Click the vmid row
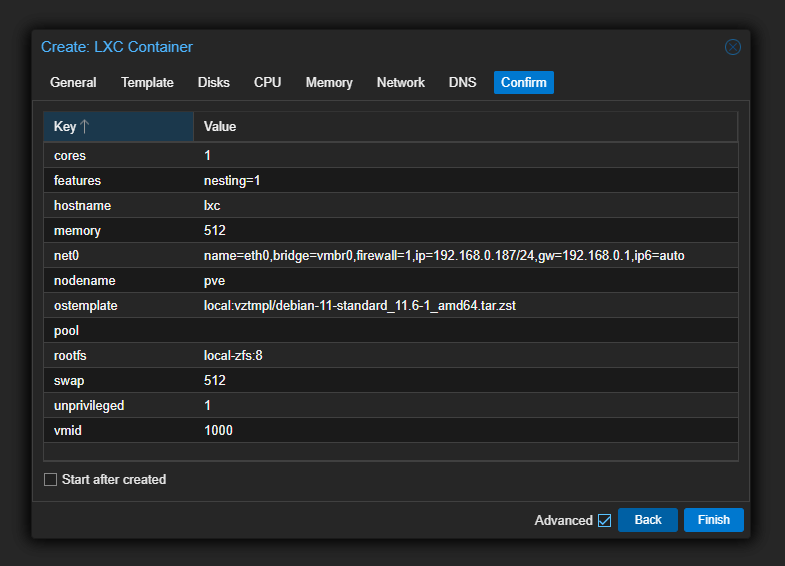The image size is (785, 566). click(390, 430)
